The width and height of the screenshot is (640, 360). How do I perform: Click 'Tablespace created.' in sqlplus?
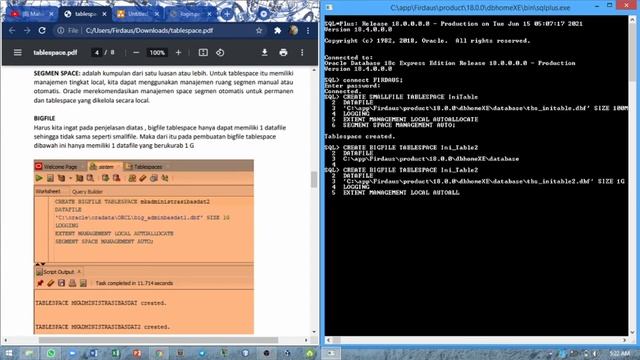tap(360, 136)
